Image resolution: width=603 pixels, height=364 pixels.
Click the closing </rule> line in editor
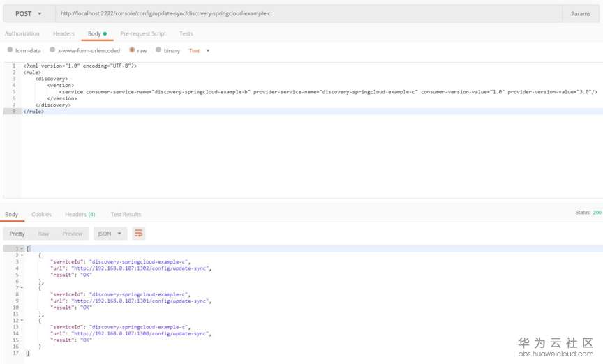tap(33, 112)
